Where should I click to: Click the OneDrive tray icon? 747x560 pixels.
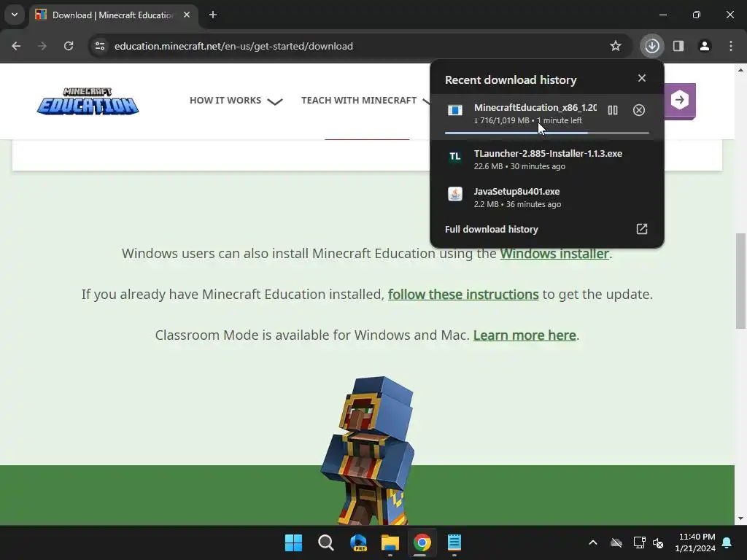616,542
